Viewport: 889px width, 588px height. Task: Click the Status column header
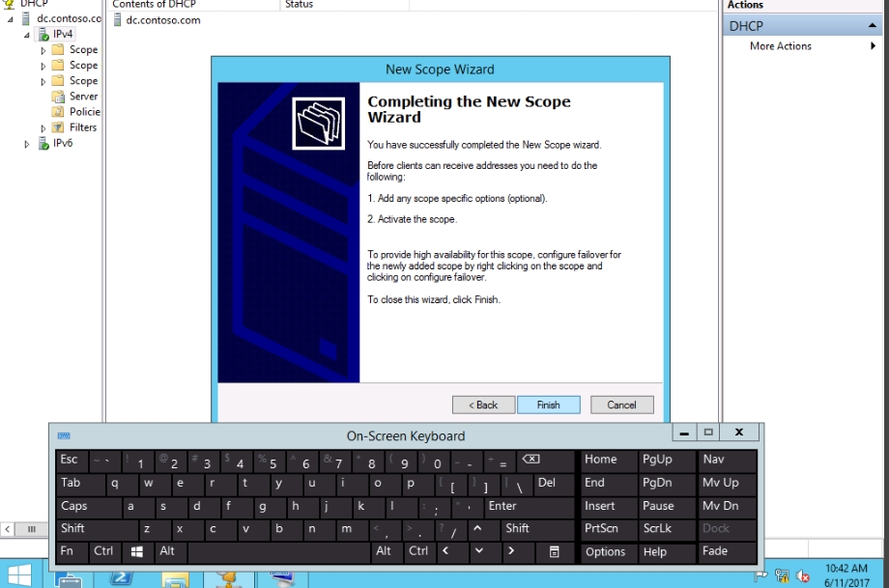[344, 5]
